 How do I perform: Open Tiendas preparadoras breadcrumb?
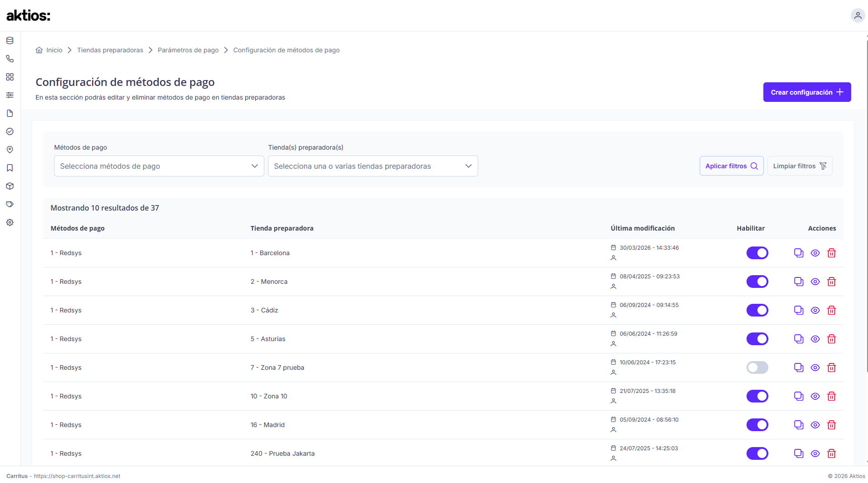point(110,50)
